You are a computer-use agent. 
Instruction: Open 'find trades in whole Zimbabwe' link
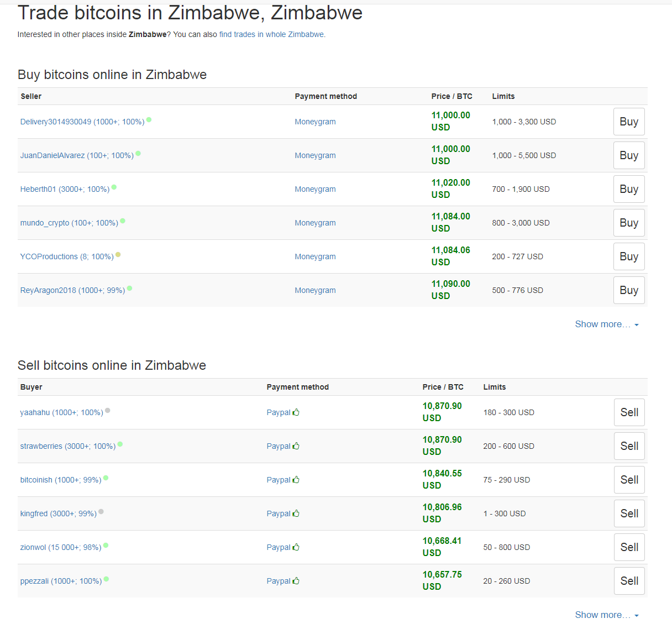click(x=272, y=34)
